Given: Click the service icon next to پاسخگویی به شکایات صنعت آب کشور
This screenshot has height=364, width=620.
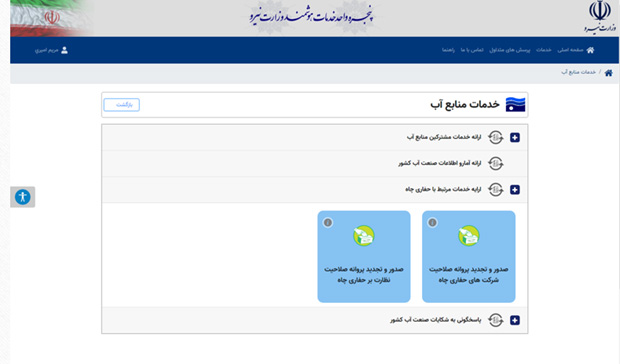Looking at the screenshot, I should (495, 320).
